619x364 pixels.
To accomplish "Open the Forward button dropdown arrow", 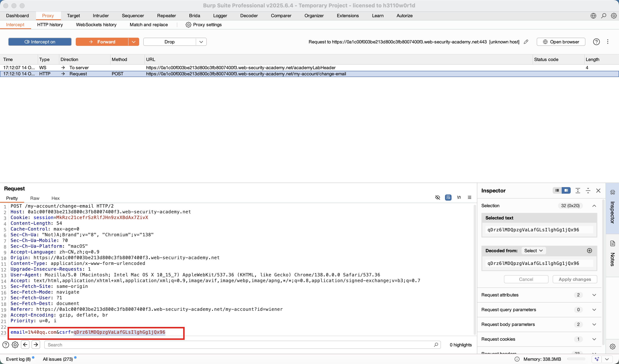I will click(x=134, y=42).
